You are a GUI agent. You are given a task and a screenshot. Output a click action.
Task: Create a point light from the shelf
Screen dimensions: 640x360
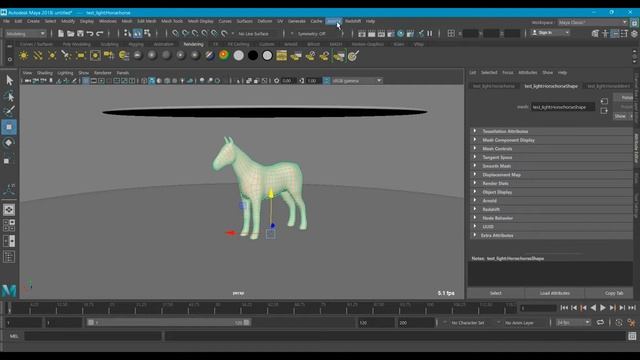pyautogui.click(x=52, y=55)
